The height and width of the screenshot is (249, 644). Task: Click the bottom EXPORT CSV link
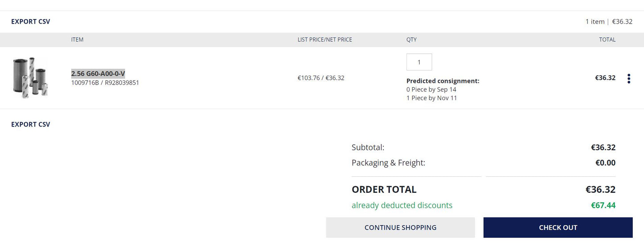(31, 124)
